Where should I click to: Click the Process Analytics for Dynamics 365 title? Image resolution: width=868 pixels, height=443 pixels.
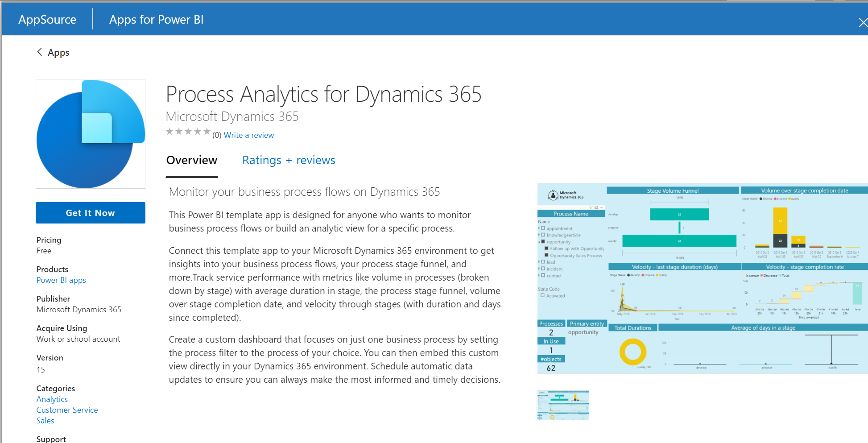[324, 95]
